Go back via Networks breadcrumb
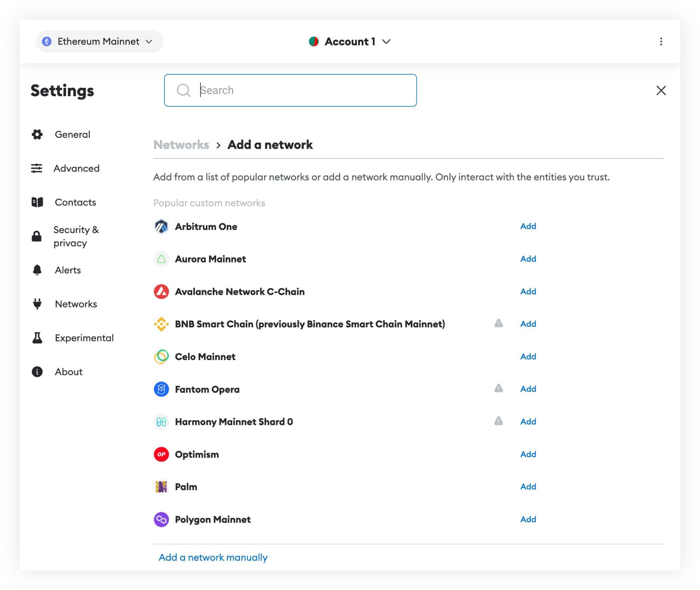Screen dimensions: 700x590 click(181, 145)
